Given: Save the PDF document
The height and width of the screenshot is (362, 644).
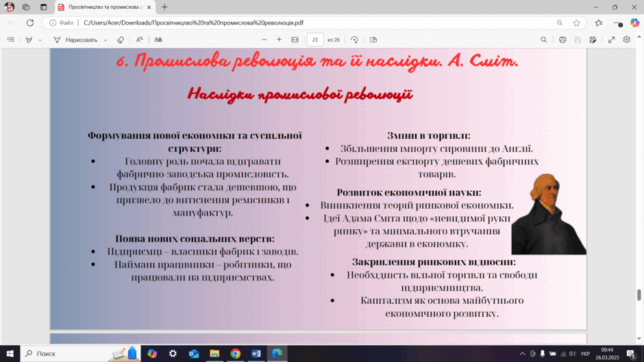Looking at the screenshot, I should (x=578, y=40).
